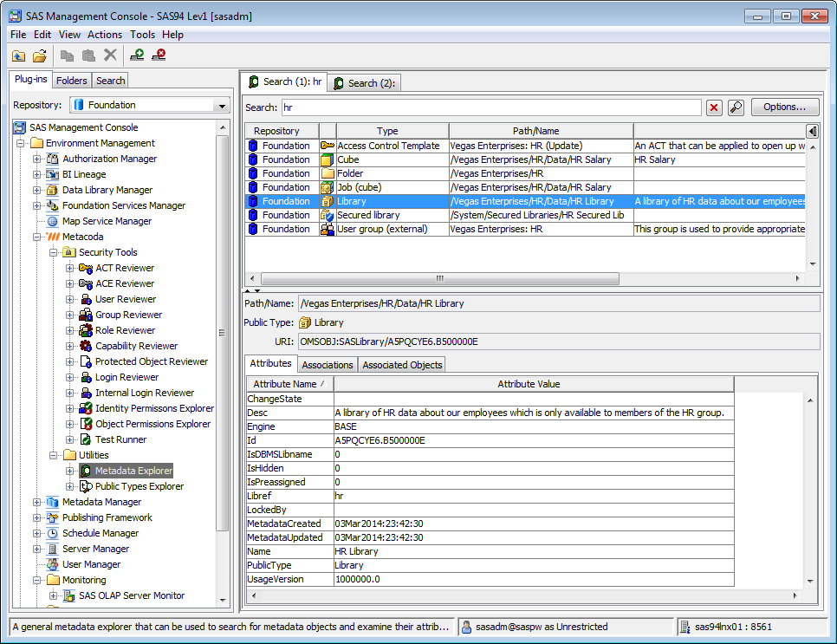This screenshot has width=837, height=644.
Task: Click the ACE Reviewer icon
Action: pyautogui.click(x=86, y=283)
